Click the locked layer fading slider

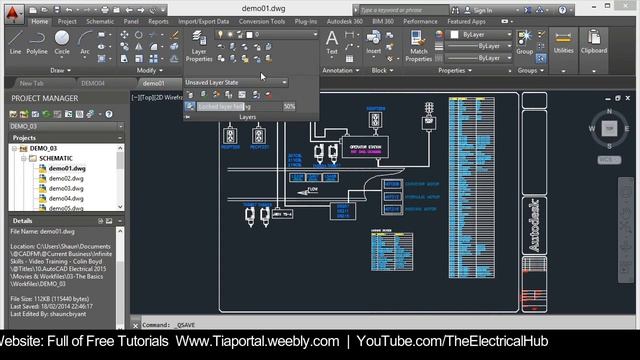pyautogui.click(x=239, y=107)
